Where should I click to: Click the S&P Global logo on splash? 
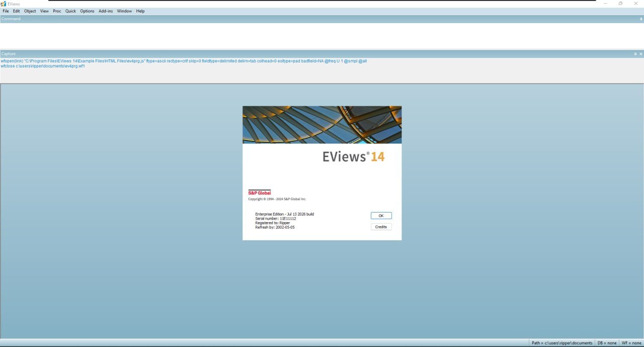[260, 192]
